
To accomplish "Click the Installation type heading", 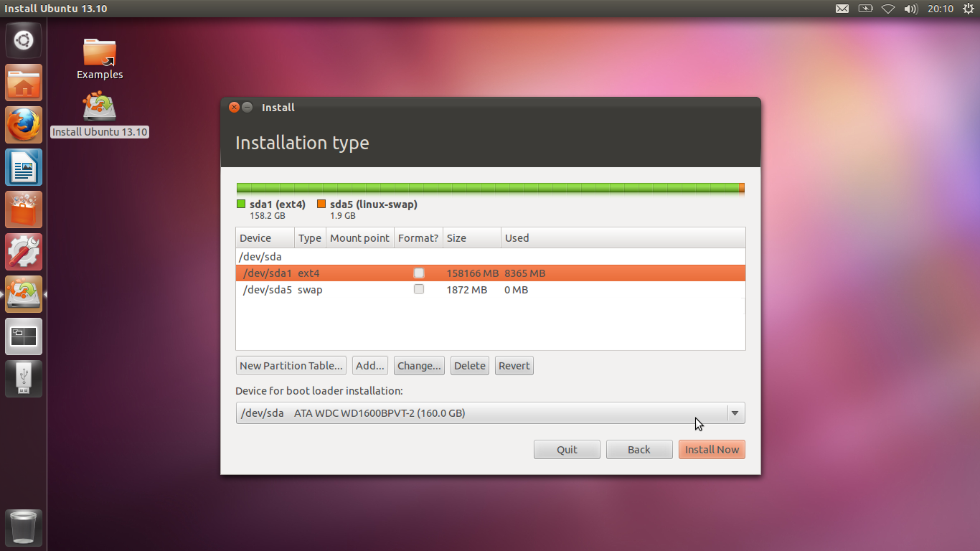I will pyautogui.click(x=302, y=143).
